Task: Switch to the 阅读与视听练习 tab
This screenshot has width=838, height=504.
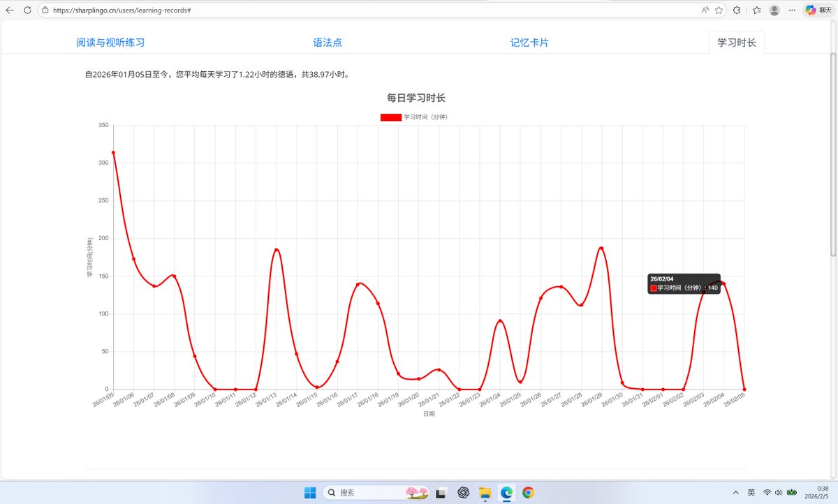Action: tap(110, 43)
